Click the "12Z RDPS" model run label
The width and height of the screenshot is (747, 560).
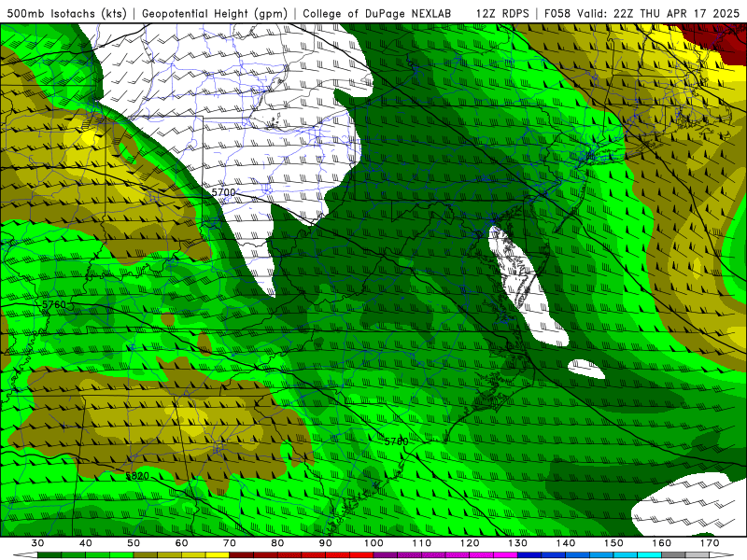pos(502,13)
